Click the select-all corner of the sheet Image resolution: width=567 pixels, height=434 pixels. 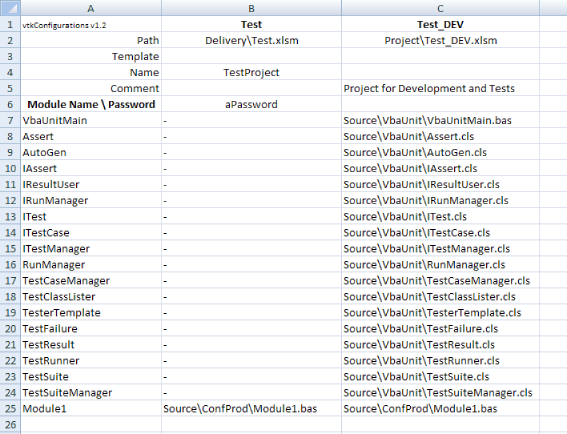point(10,8)
